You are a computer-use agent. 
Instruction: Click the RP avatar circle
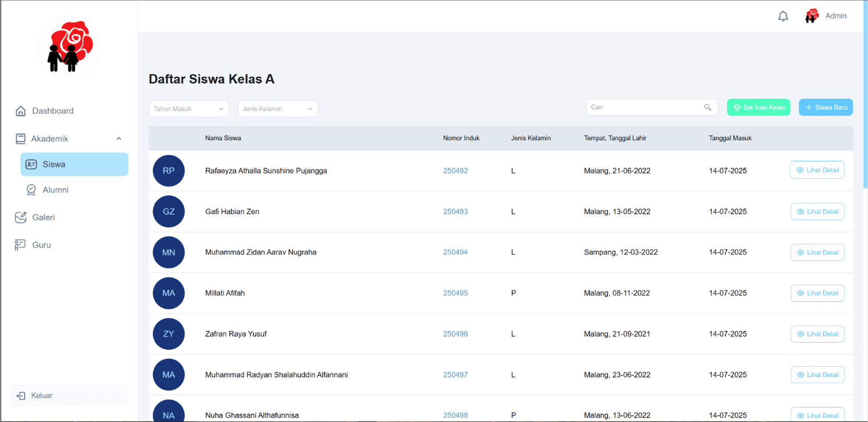169,171
